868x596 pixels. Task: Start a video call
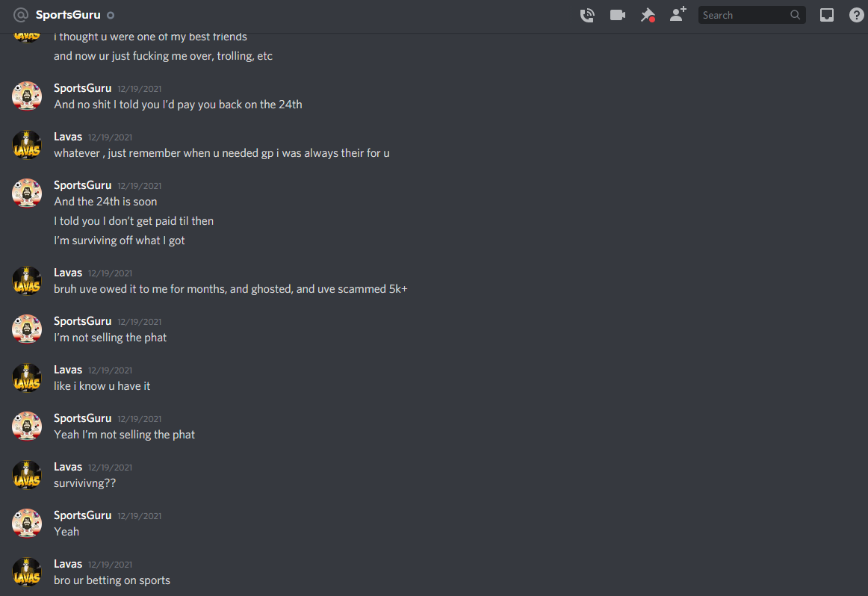(617, 15)
